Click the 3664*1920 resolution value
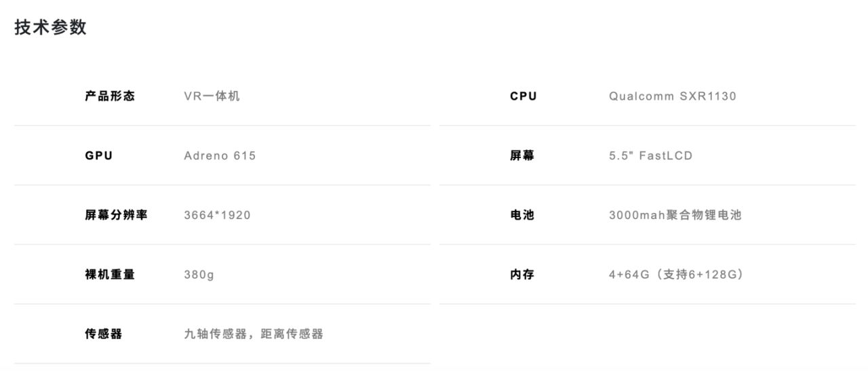Screen dimensions: 868x371 click(217, 216)
